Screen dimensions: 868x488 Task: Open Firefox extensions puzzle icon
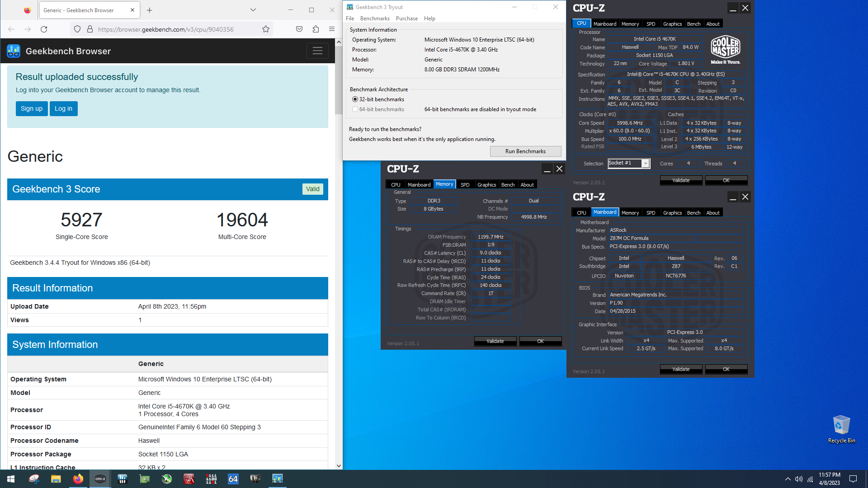pyautogui.click(x=316, y=29)
